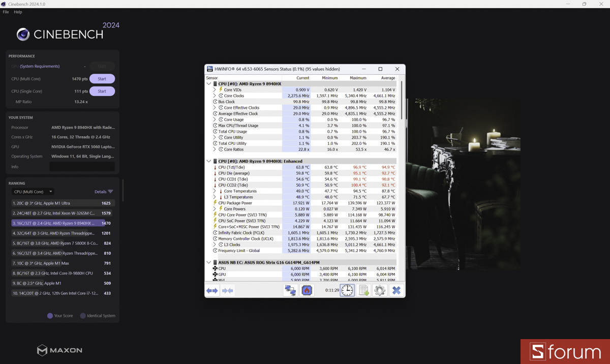Viewport: 610px width, 364px height.
Task: Select highlighted AMD Ryzen 9 8940HX ranking row
Action: (62, 223)
